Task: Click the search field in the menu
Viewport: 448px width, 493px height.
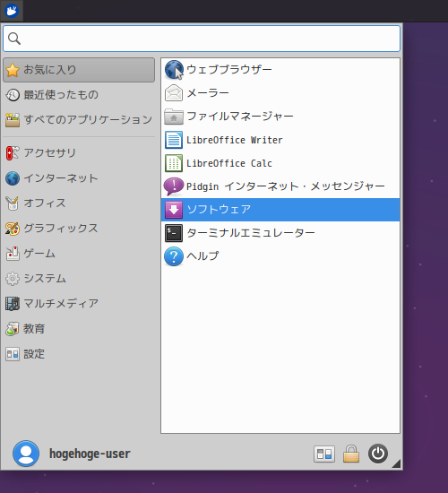Action: [x=202, y=39]
